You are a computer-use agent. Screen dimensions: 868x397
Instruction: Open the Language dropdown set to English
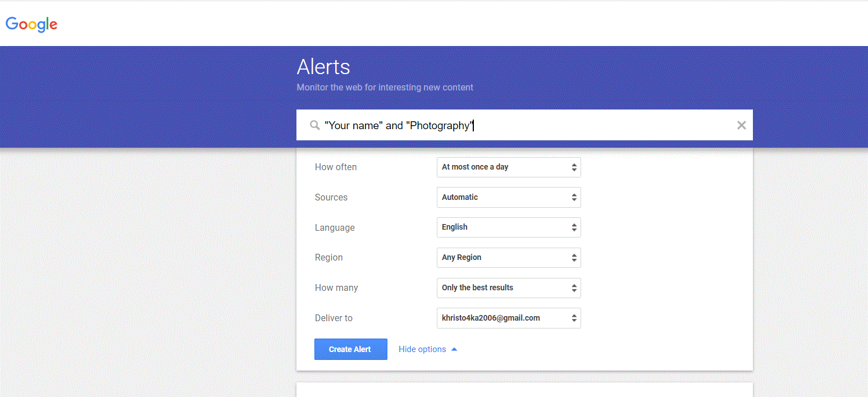point(509,227)
